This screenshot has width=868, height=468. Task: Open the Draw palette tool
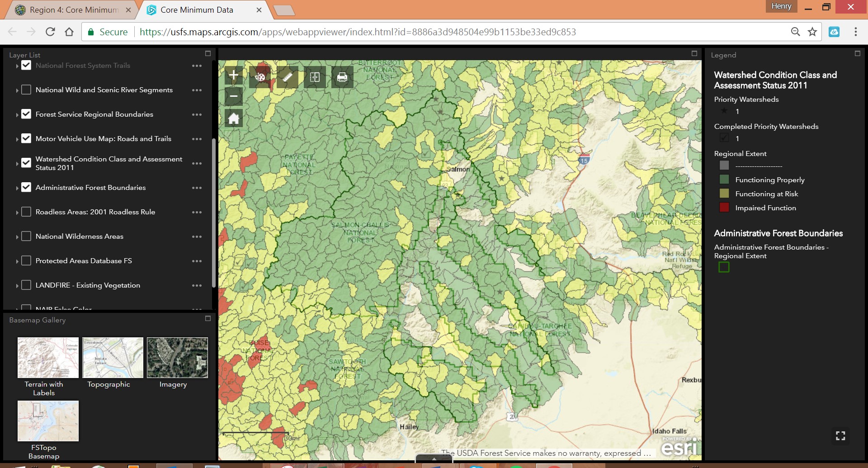tap(260, 77)
